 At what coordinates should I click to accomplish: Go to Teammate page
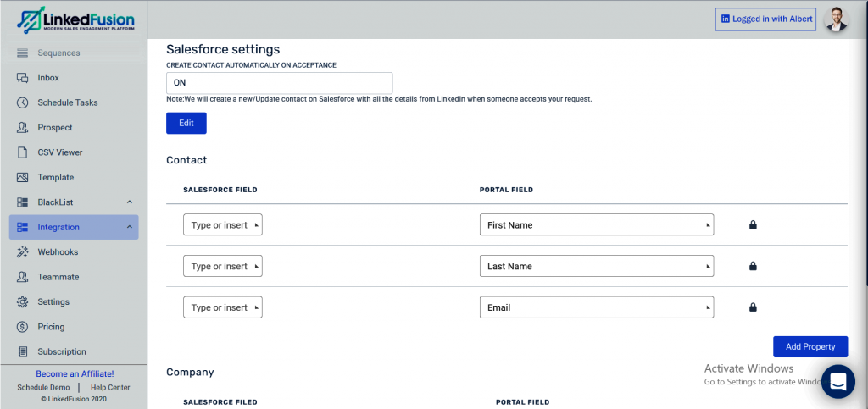58,277
